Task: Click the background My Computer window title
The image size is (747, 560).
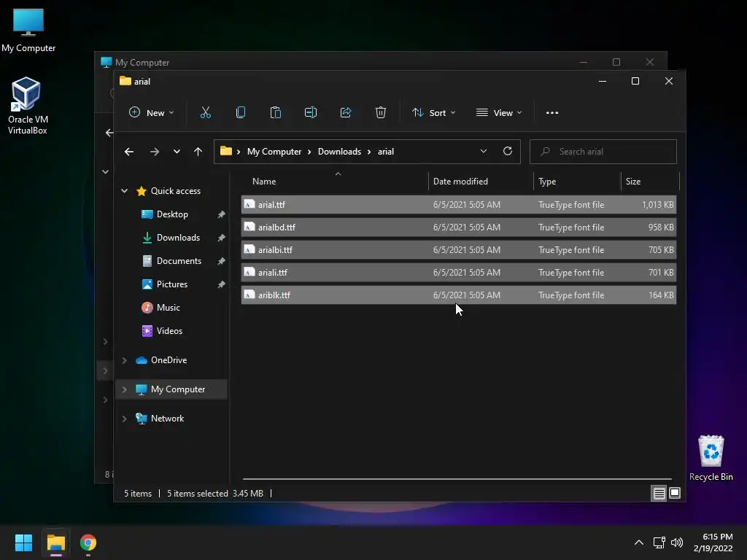Action: 142,63
